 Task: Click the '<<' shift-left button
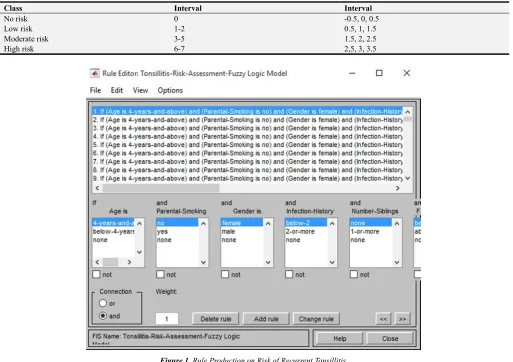[383, 319]
